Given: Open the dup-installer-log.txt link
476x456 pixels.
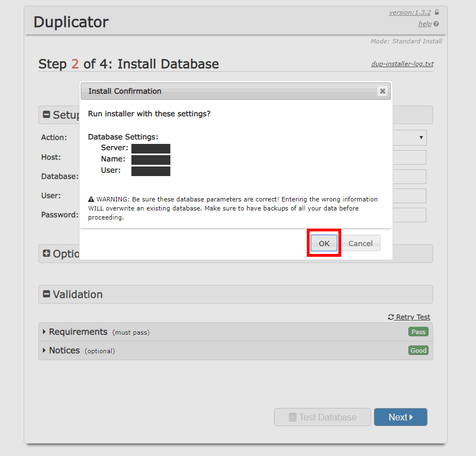Looking at the screenshot, I should tap(402, 64).
